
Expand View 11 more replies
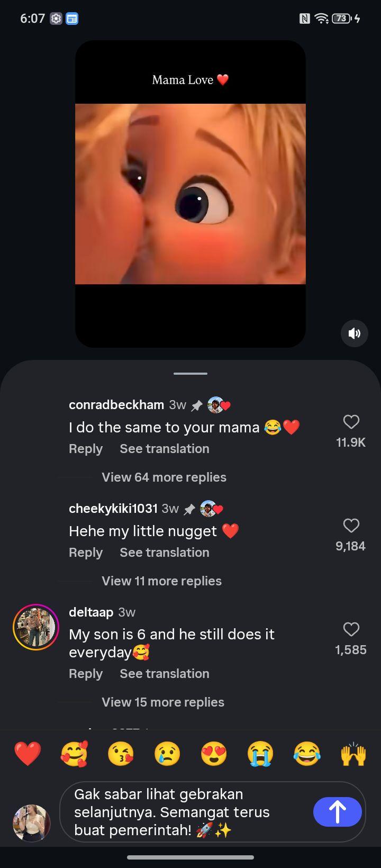161,581
